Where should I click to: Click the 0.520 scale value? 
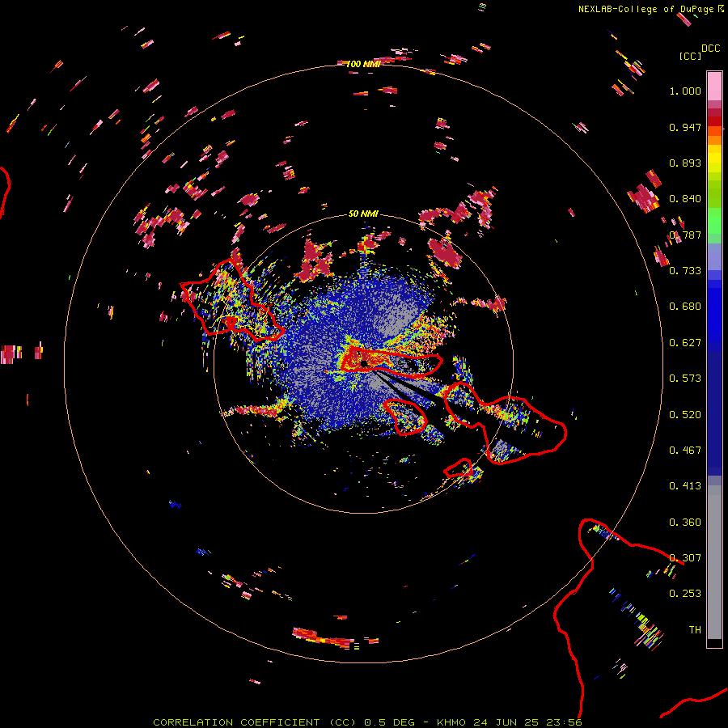[685, 415]
